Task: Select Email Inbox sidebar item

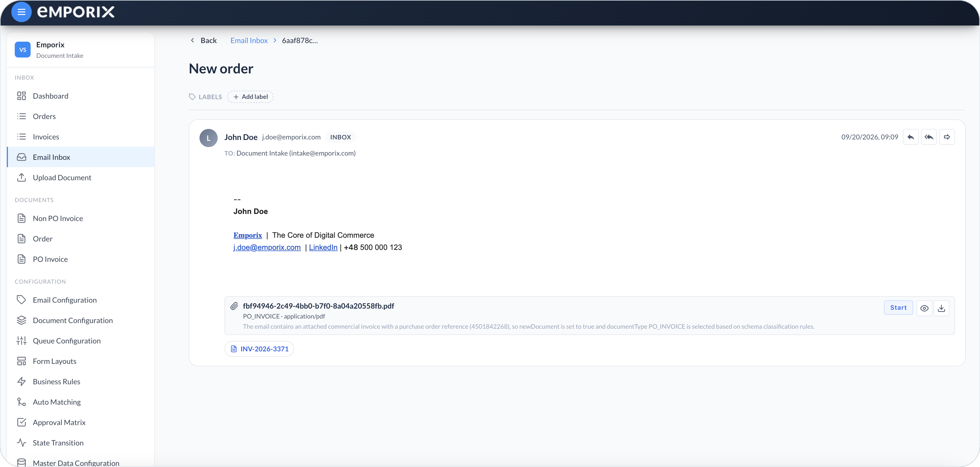Action: point(81,157)
